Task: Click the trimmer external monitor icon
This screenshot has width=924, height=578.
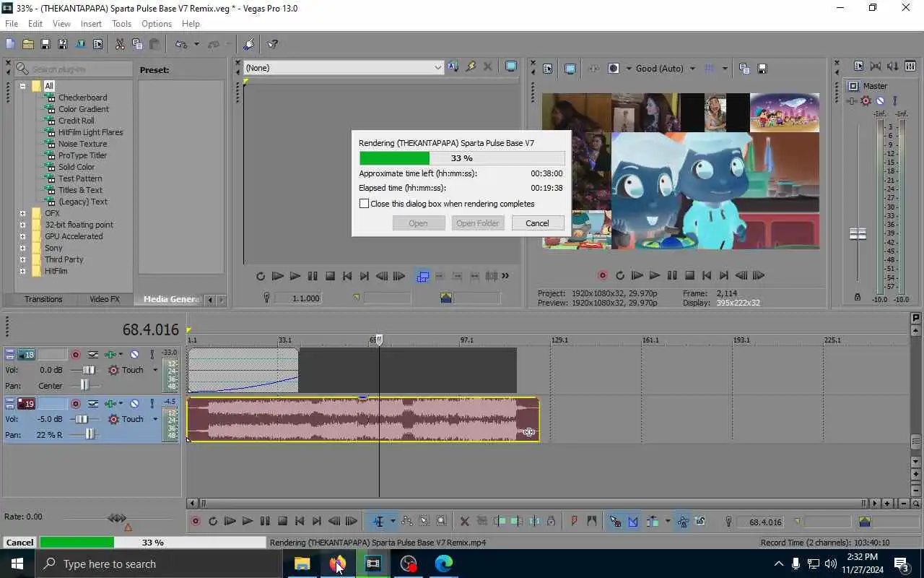Action: point(511,66)
